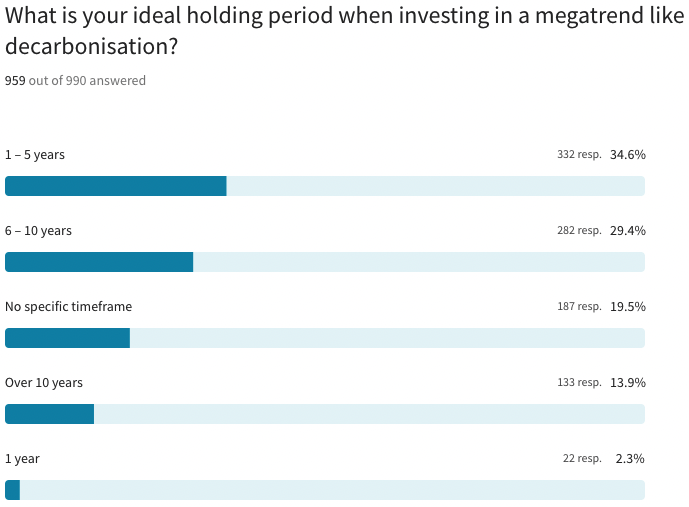This screenshot has height=507, width=689.
Task: Click the 34.6% percentage value
Action: (x=628, y=155)
